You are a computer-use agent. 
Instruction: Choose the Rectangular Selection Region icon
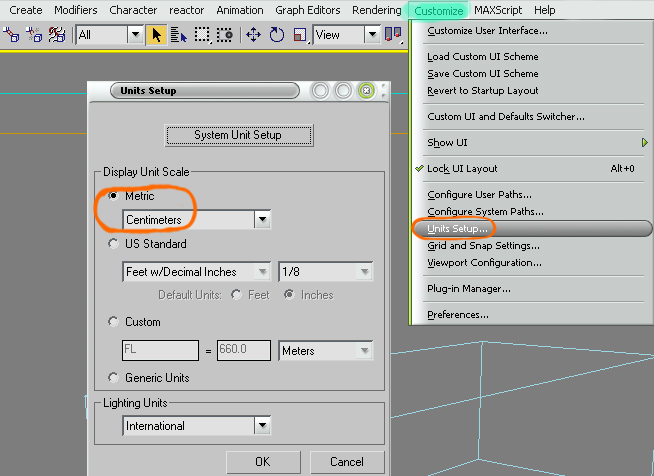point(201,35)
